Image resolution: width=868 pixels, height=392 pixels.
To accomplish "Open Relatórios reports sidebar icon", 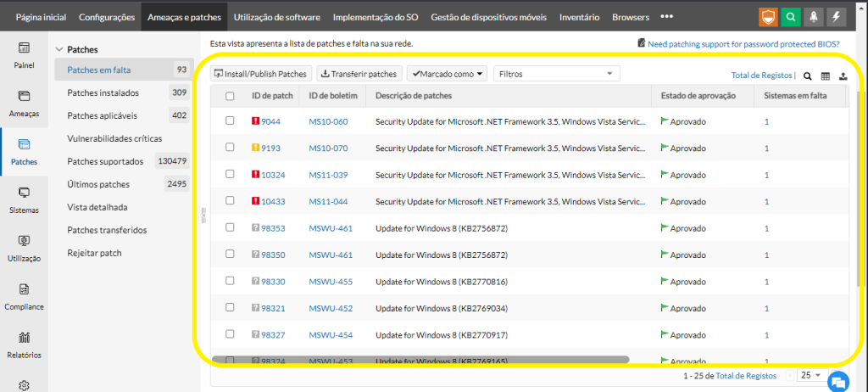I will click(24, 343).
